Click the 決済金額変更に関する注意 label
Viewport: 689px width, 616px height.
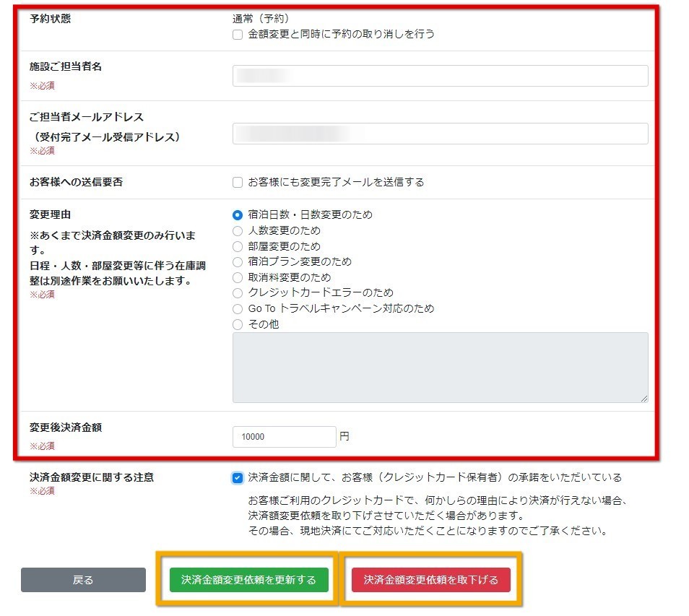tap(92, 477)
